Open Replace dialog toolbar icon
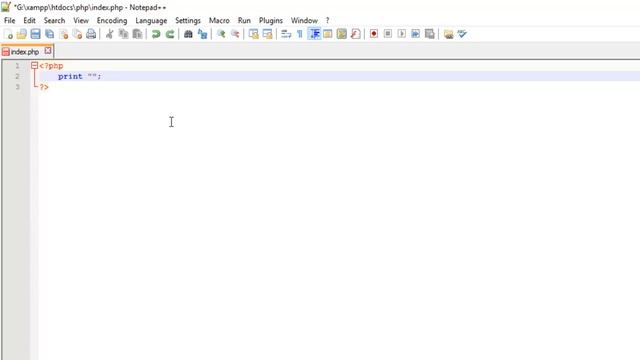 coord(202,34)
